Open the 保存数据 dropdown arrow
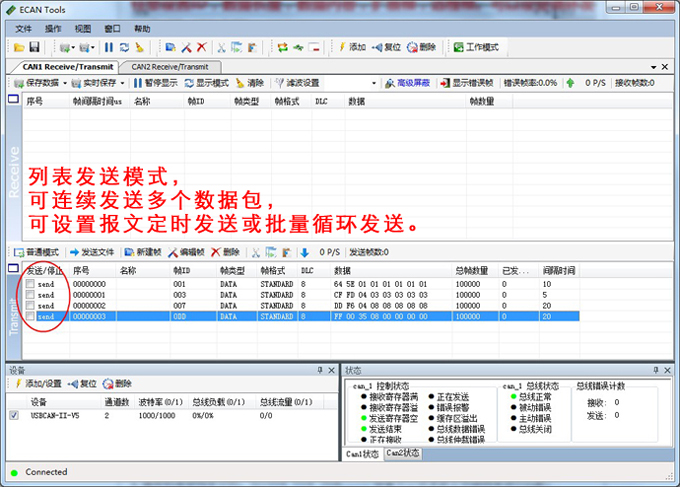Image resolution: width=680 pixels, height=487 pixels. click(65, 83)
